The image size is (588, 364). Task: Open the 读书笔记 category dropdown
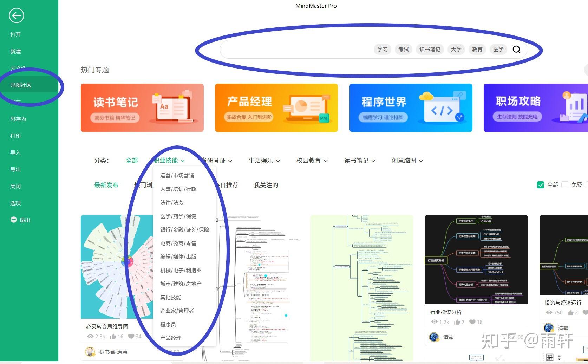click(x=360, y=161)
